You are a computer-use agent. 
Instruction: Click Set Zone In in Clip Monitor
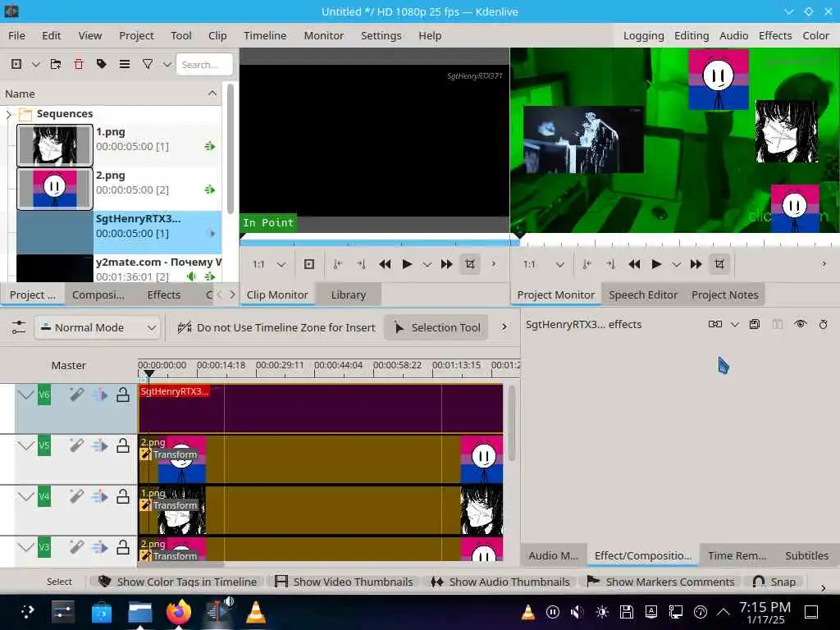[x=337, y=264]
